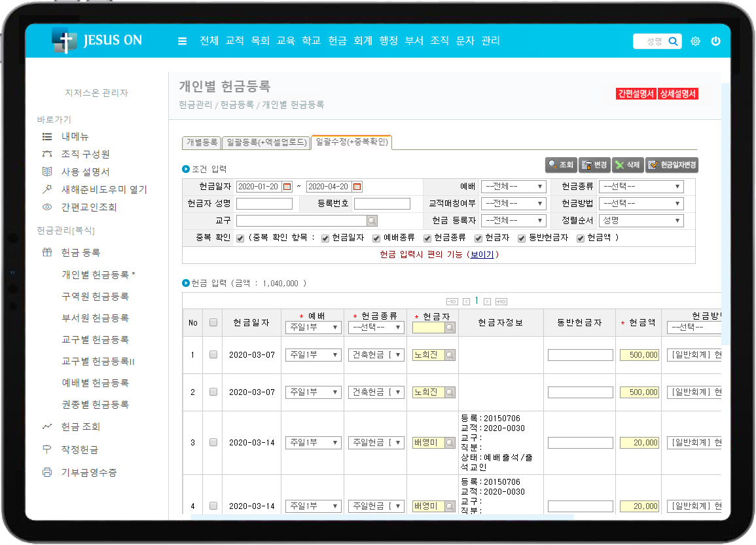
Task: Click the 교구 field search icon
Action: point(372,221)
